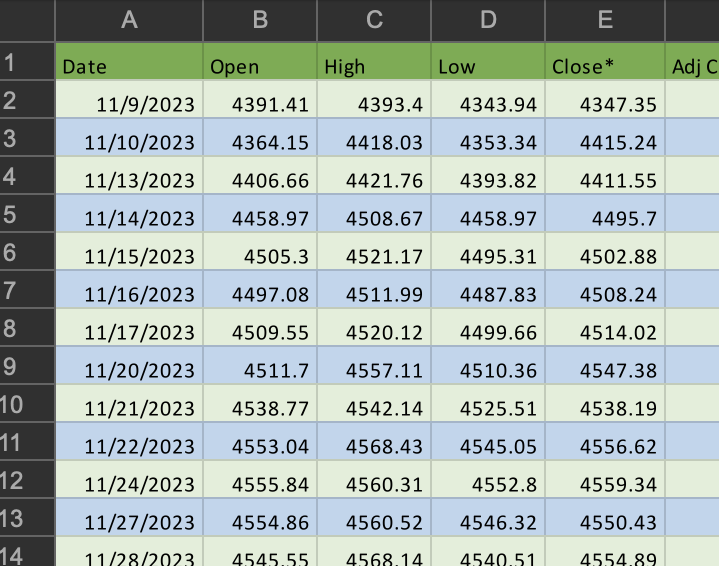Click Open value 4505.3
The height and width of the screenshot is (566, 719).
260,251
